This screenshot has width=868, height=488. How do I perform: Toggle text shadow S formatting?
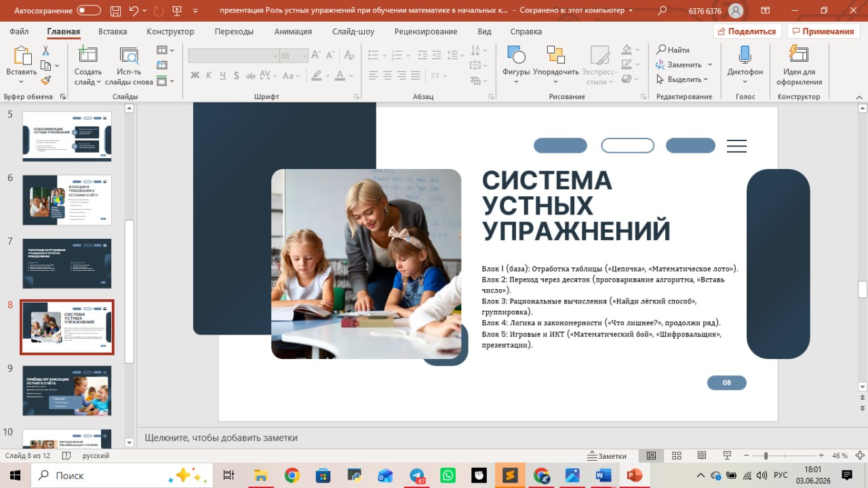[x=236, y=75]
